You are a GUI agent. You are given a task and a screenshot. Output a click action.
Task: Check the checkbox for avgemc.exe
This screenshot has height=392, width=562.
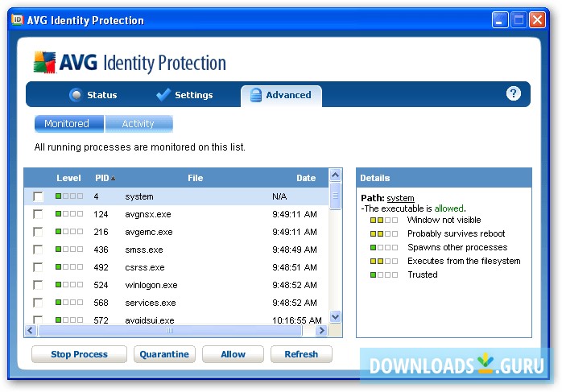pos(38,232)
